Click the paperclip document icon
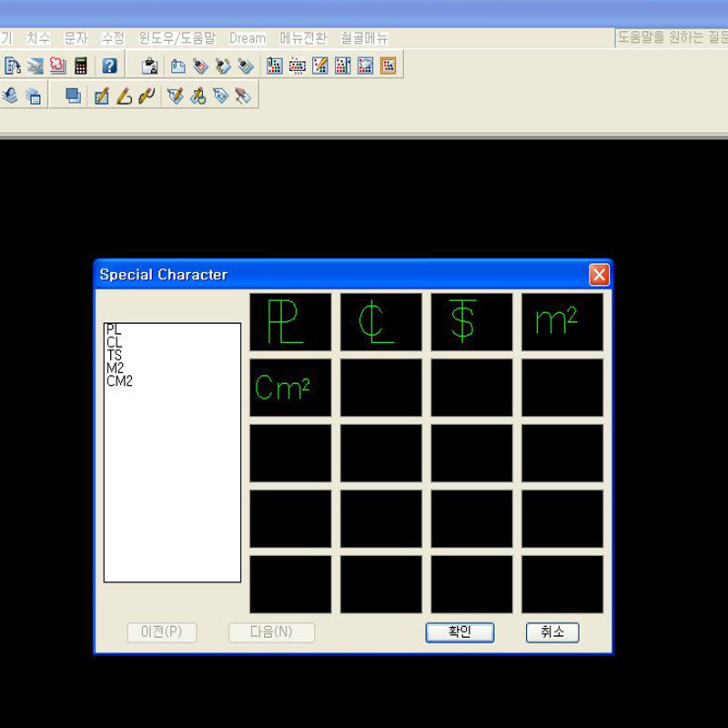The width and height of the screenshot is (728, 728). pos(177,66)
